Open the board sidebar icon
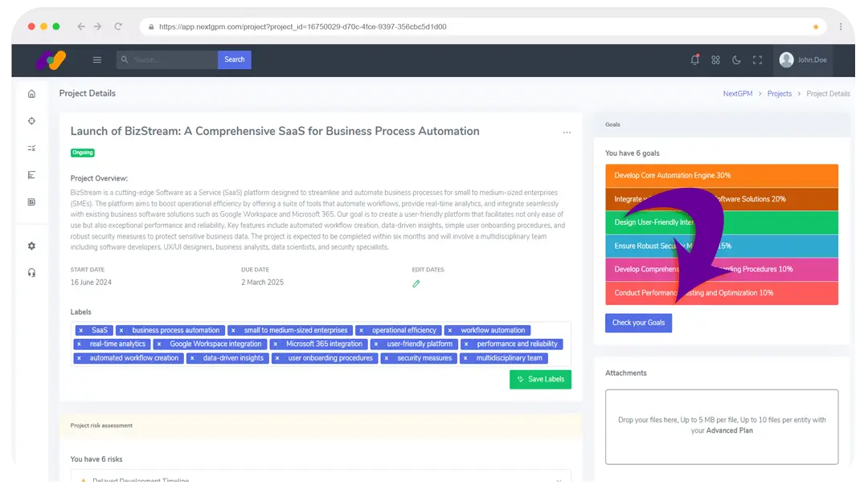Viewport: 868px width, 493px height. [31, 202]
